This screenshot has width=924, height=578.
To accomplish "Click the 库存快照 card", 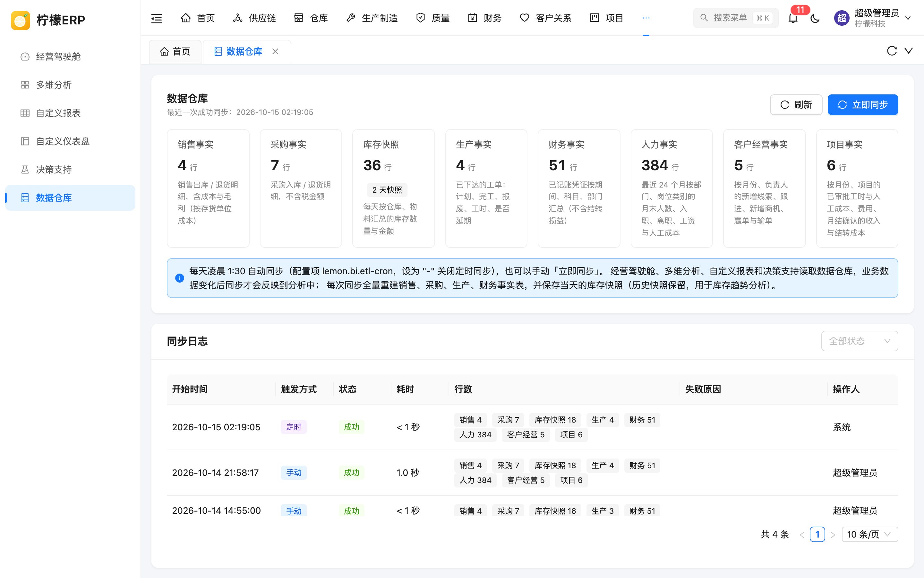I will [x=394, y=188].
